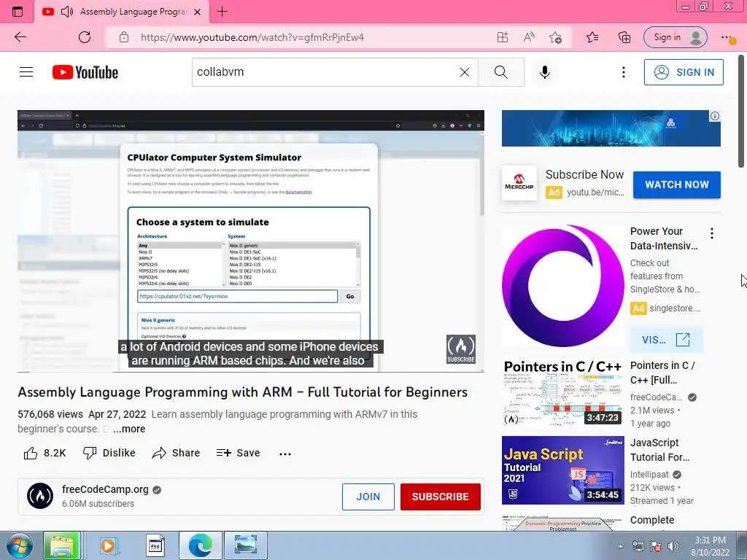747x560 pixels.
Task: Go back in the browser
Action: (x=20, y=37)
